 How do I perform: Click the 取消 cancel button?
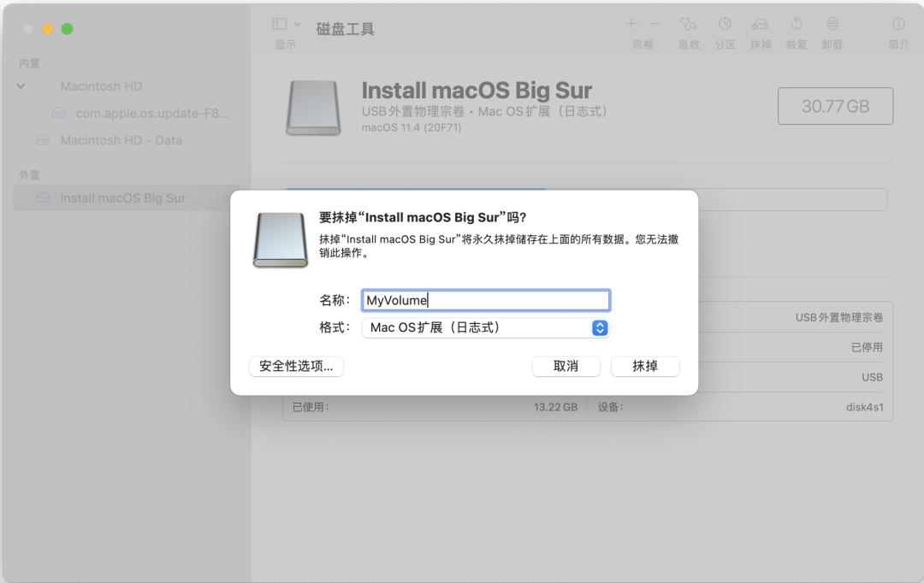[566, 366]
